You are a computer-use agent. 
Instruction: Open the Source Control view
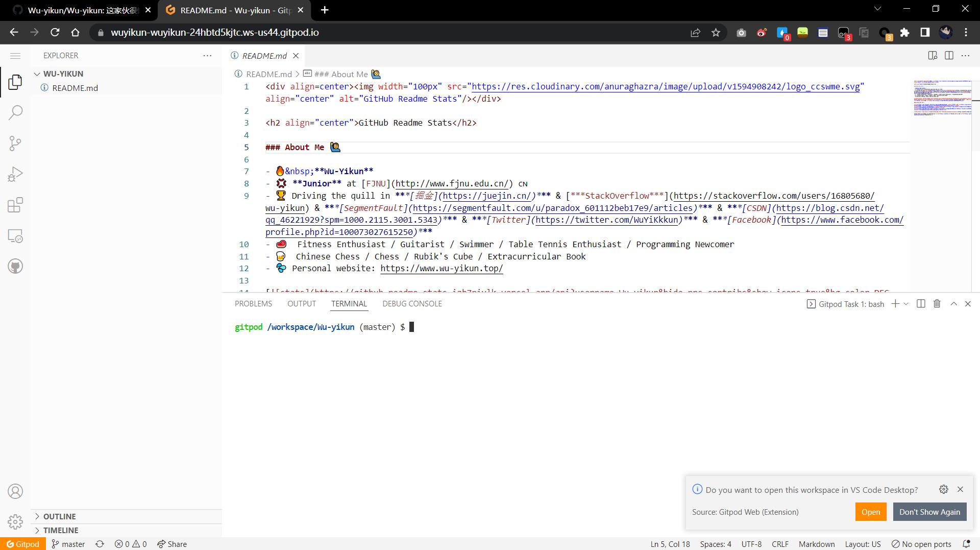pos(15,144)
